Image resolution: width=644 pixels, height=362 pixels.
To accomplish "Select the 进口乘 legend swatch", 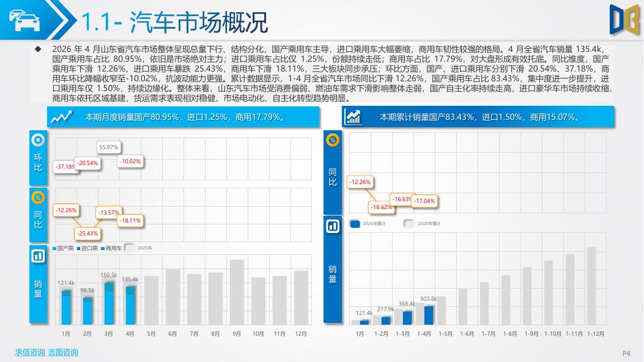I will click(x=78, y=249).
